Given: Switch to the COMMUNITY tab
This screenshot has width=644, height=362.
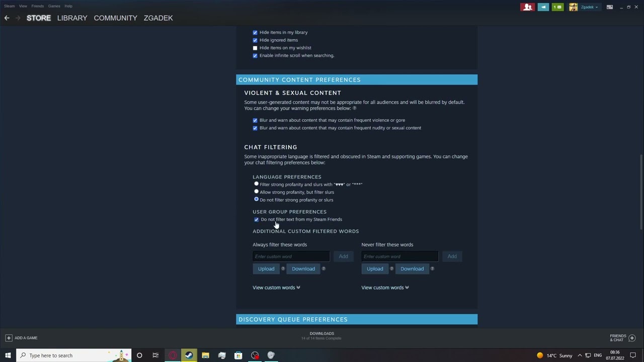Looking at the screenshot, I should point(115,18).
